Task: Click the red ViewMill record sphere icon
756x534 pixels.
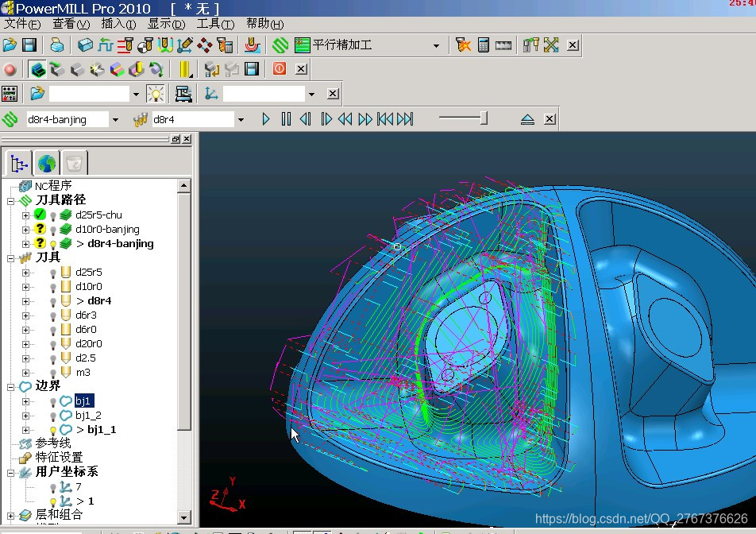Action: pyautogui.click(x=10, y=69)
